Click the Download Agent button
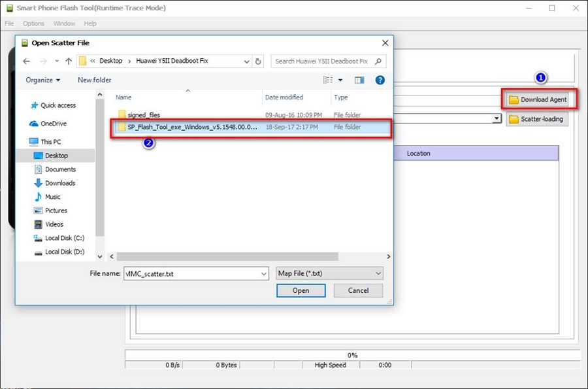This screenshot has width=588, height=389. (x=538, y=100)
